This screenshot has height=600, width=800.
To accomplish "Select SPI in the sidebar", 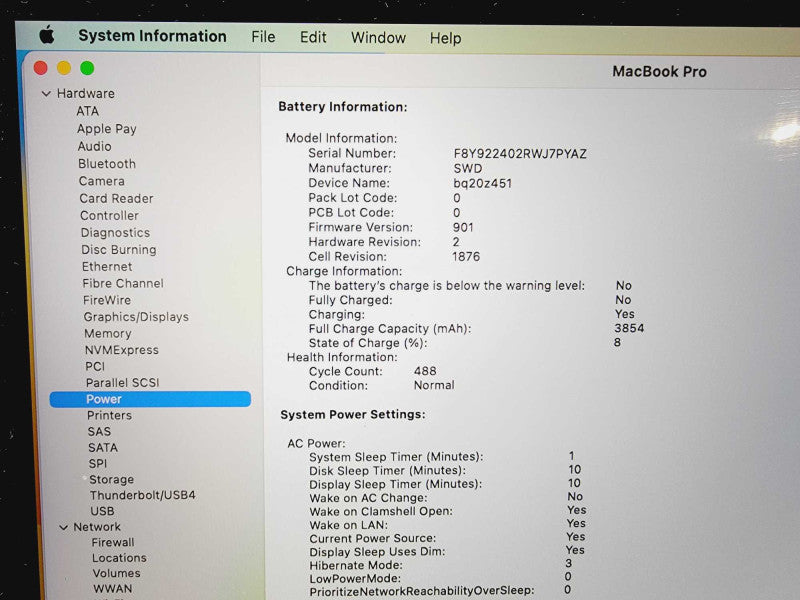I will [97, 464].
